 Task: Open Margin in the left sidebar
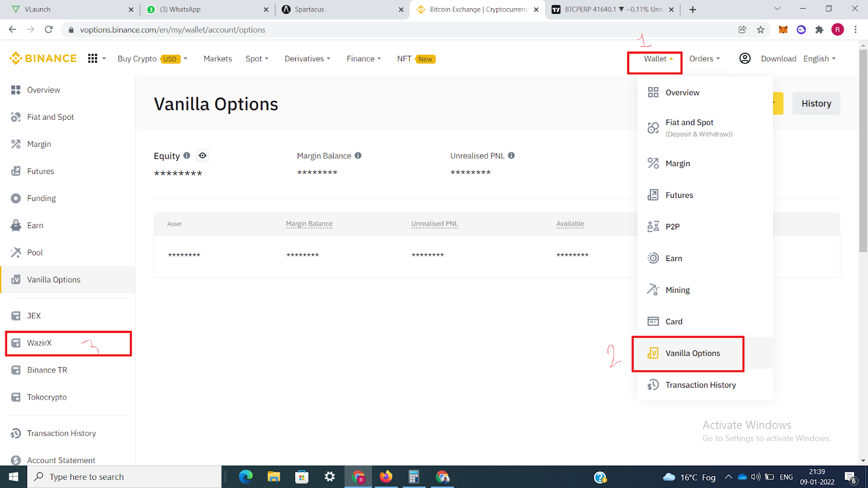[x=68, y=144]
